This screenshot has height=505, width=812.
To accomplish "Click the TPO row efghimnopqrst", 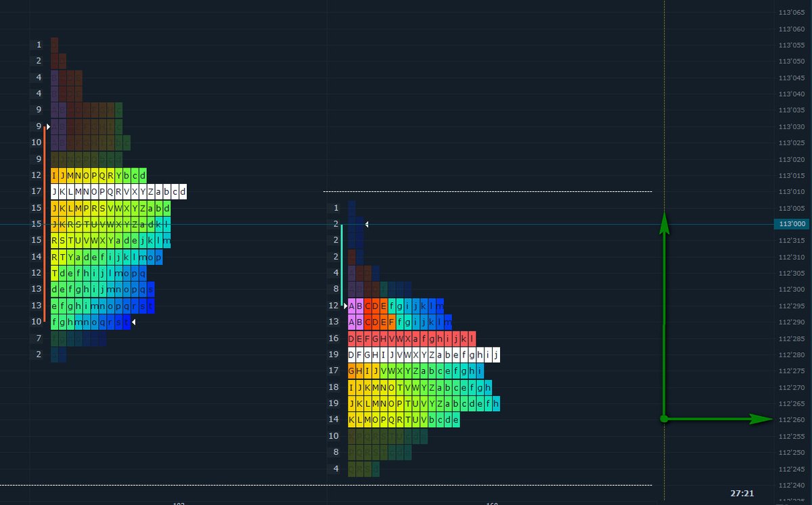I will point(103,306).
